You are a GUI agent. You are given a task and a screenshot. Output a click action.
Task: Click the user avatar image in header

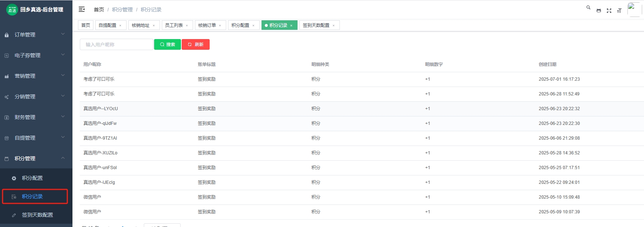634,10
